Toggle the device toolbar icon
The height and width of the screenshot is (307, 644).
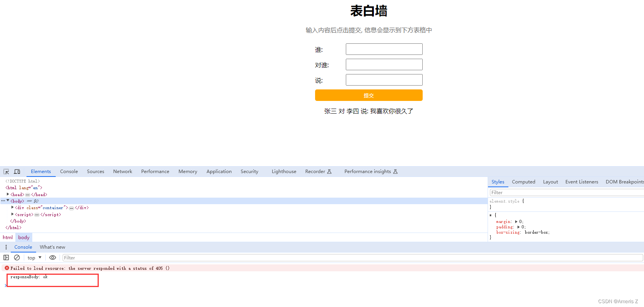(17, 172)
